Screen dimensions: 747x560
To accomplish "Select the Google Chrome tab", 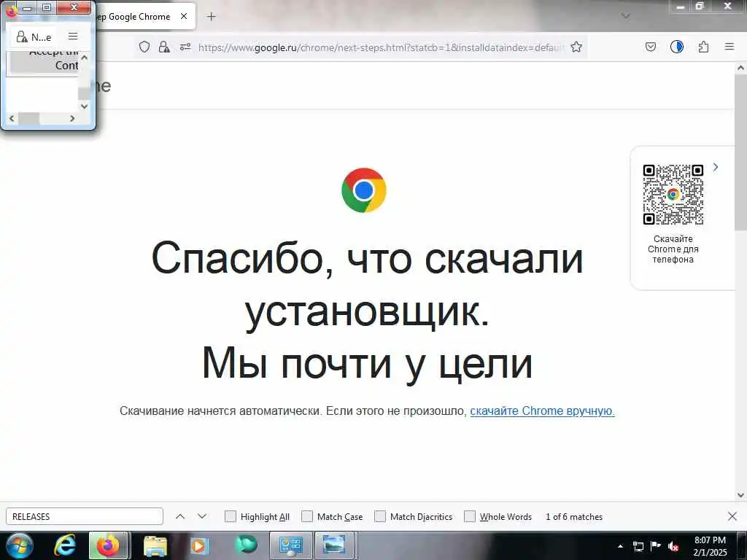I will point(138,16).
